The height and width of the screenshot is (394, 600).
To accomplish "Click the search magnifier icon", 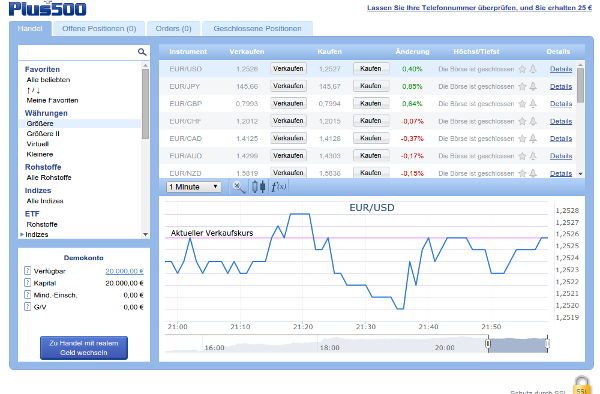I will tap(142, 52).
